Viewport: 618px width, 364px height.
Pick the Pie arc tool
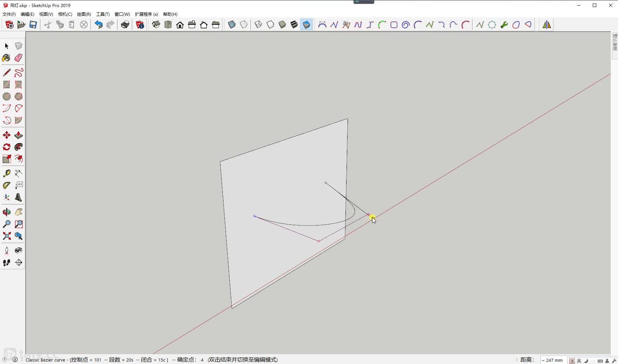tap(19, 120)
